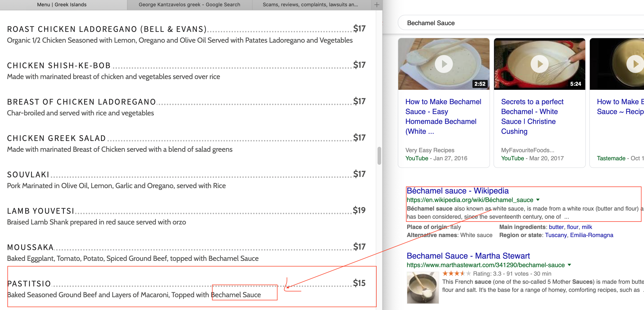This screenshot has height=310, width=644.
Task: Switch to the Menu | Greek Islands tab
Action: pyautogui.click(x=62, y=4)
